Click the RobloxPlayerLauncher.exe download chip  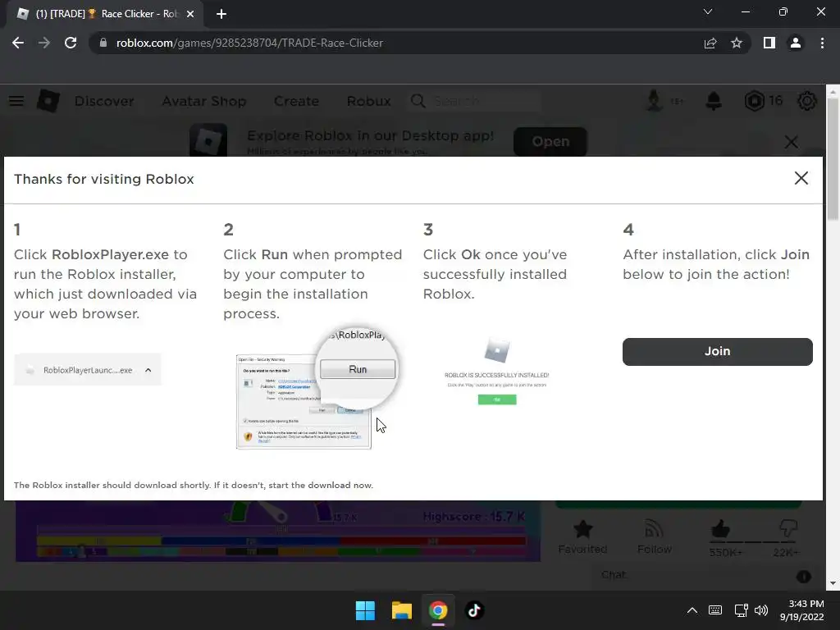(x=87, y=370)
